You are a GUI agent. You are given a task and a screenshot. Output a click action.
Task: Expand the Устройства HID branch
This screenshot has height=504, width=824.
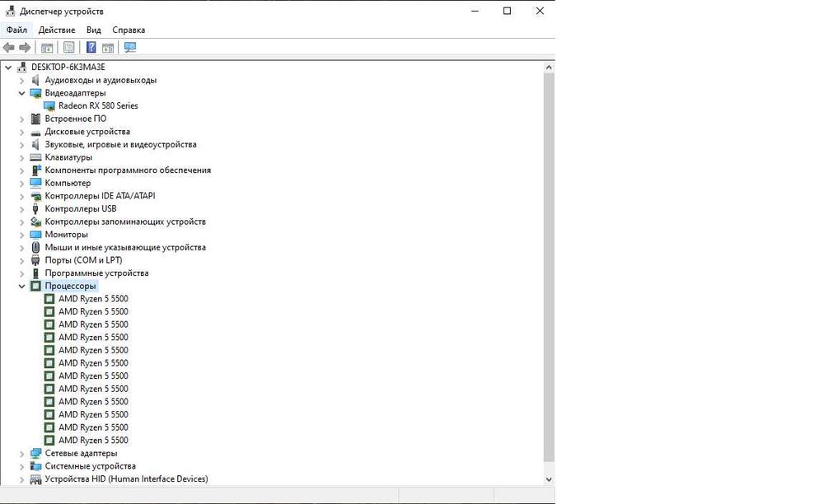[x=21, y=478]
